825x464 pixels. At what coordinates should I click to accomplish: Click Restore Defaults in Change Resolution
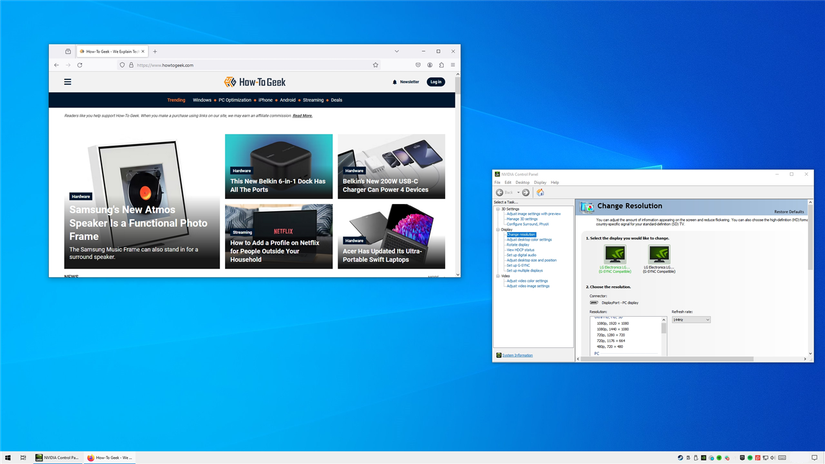coord(789,211)
